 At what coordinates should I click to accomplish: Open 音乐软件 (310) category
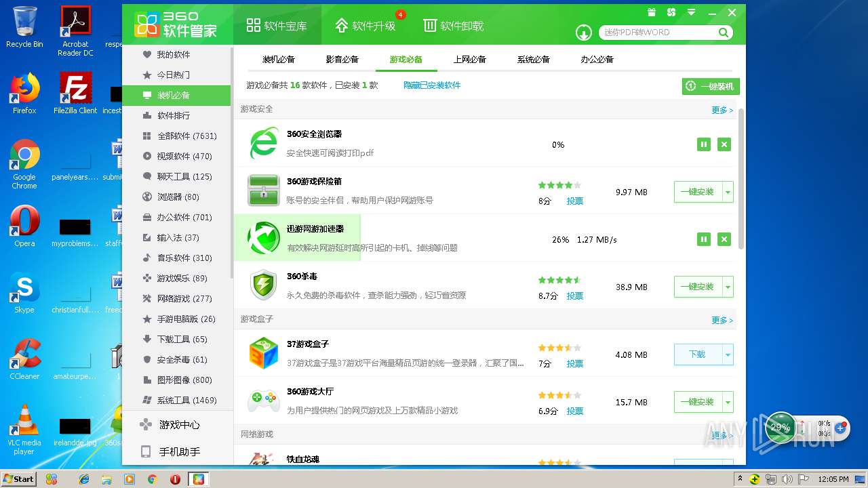coord(176,258)
